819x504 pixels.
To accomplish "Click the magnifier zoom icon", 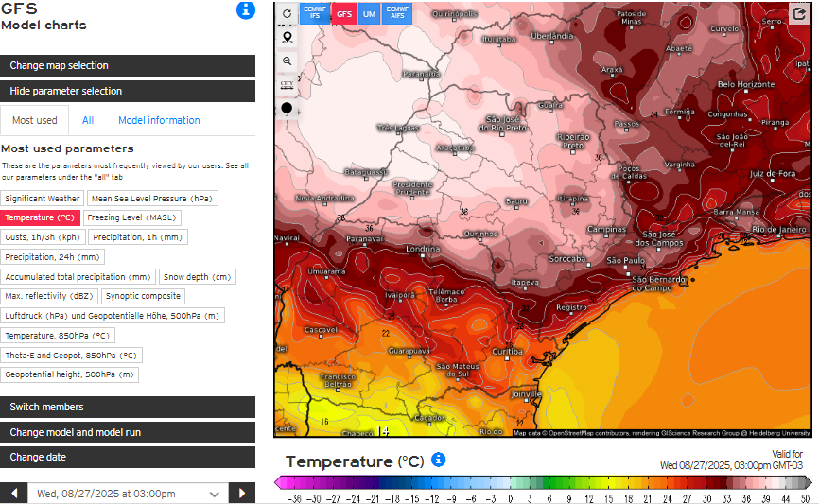I will 287,61.
